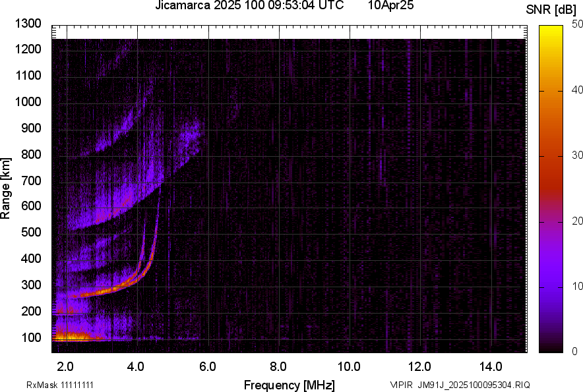Click the frequency tick label '4.0'
Image resolution: width=583 pixels, height=392 pixels.
coord(136,367)
